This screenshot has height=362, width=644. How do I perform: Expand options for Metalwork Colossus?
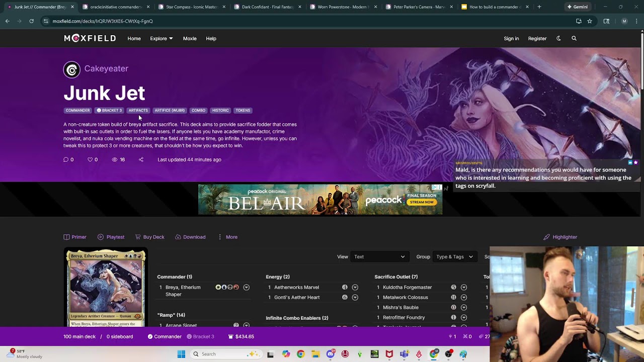[x=463, y=297]
